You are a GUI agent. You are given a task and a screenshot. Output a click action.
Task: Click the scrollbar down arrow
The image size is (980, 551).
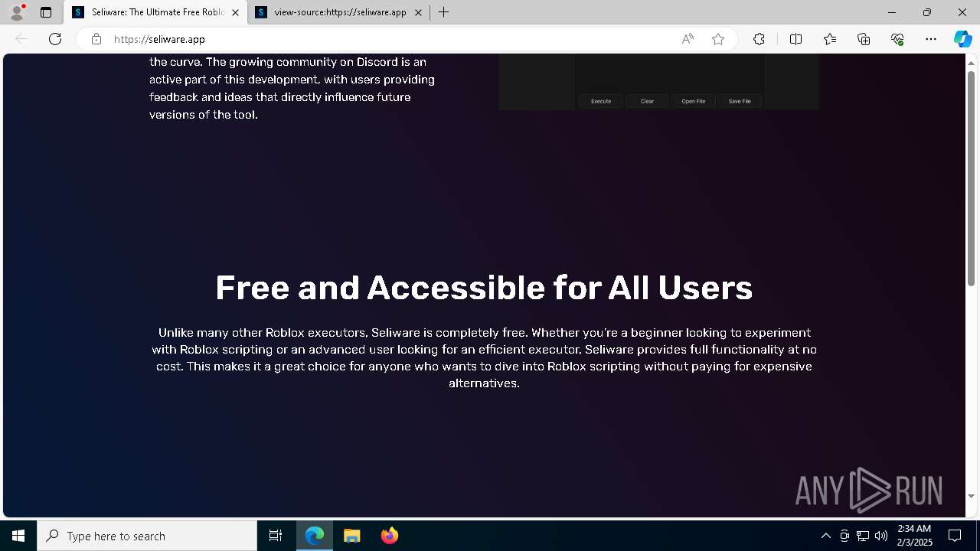(x=971, y=496)
